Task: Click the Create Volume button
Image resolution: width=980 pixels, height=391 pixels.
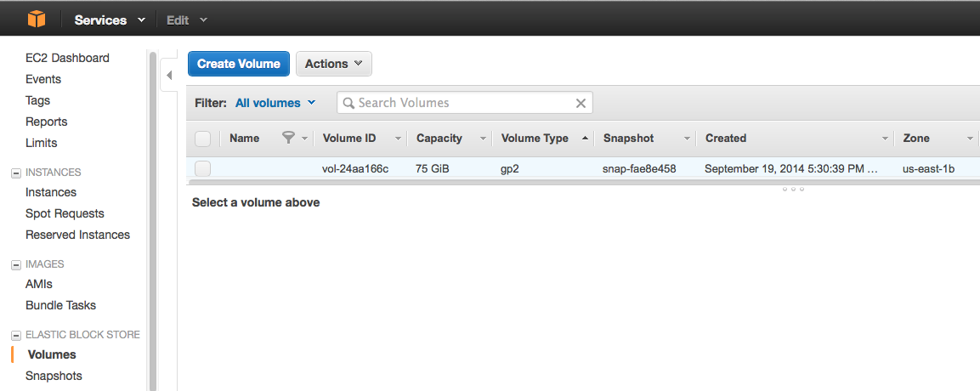Action: (239, 64)
